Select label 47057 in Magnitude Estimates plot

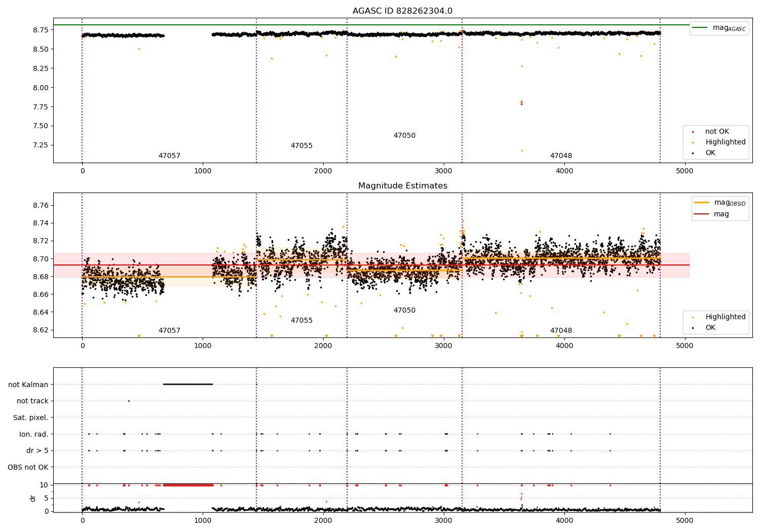pyautogui.click(x=169, y=331)
